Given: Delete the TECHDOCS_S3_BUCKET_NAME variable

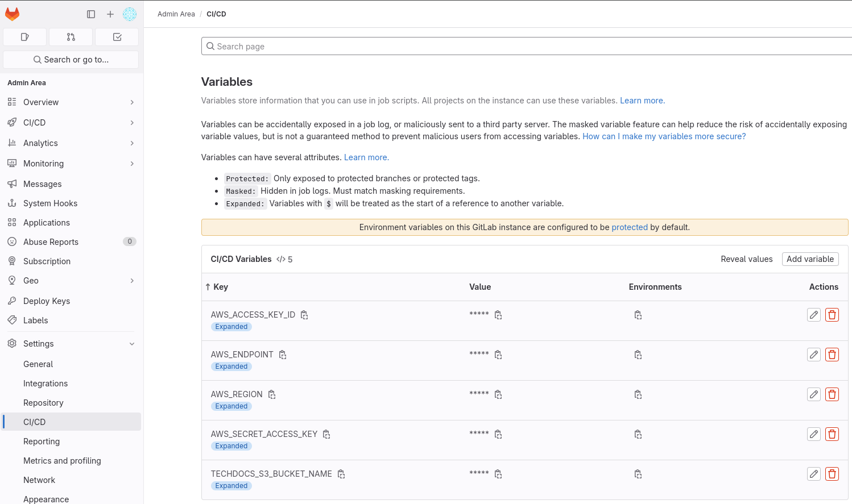Looking at the screenshot, I should pos(832,474).
